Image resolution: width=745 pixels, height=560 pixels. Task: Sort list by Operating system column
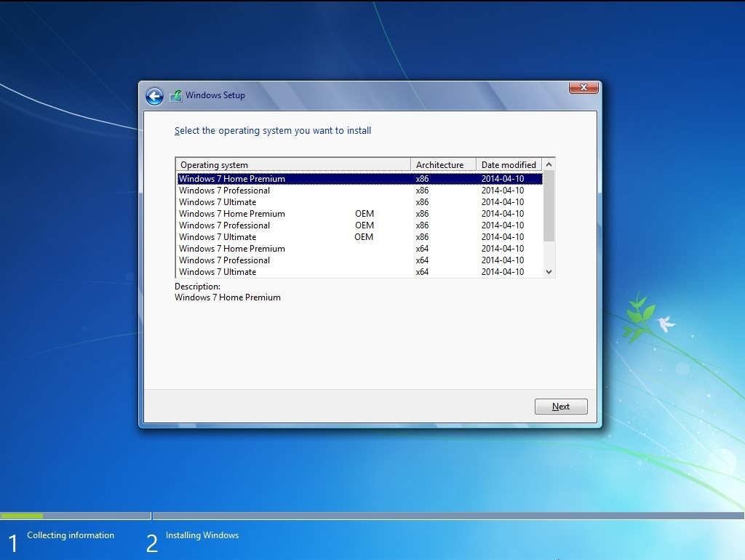coord(291,164)
